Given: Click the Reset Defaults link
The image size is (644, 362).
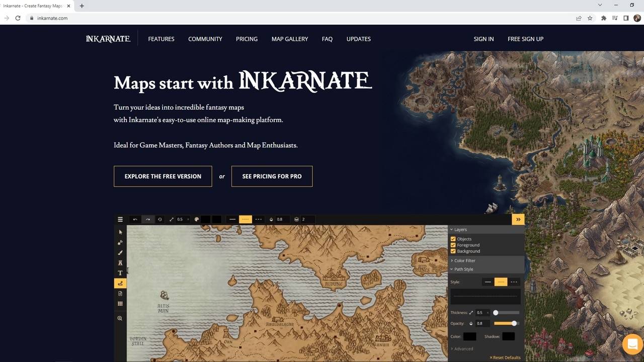Looking at the screenshot, I should (x=505, y=357).
